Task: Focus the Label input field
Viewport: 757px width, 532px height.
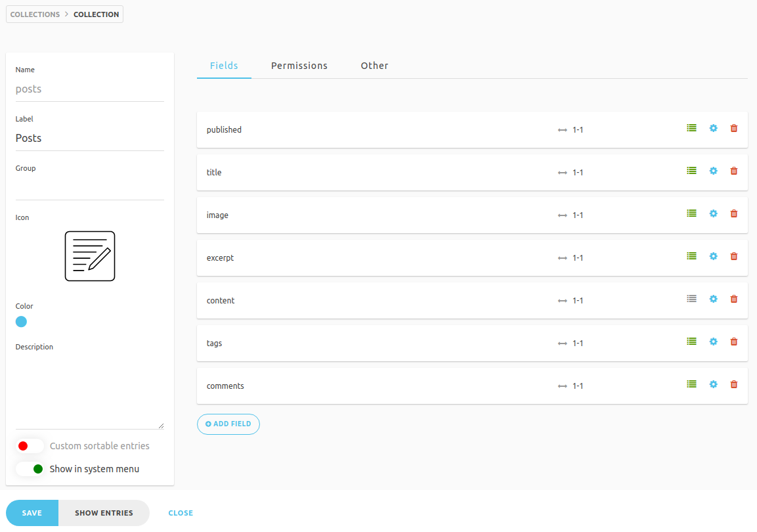Action: 90,138
